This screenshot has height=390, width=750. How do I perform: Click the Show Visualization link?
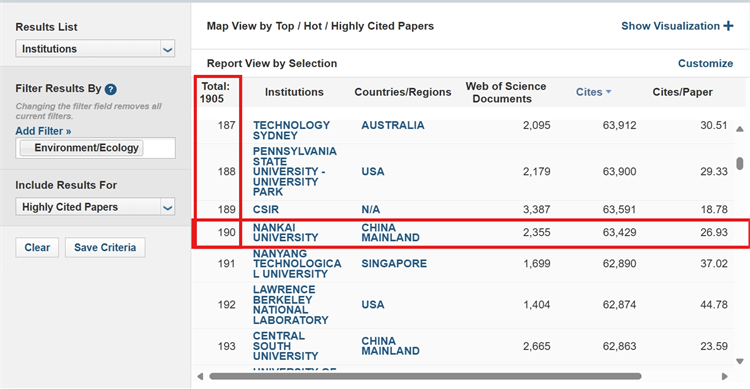670,26
